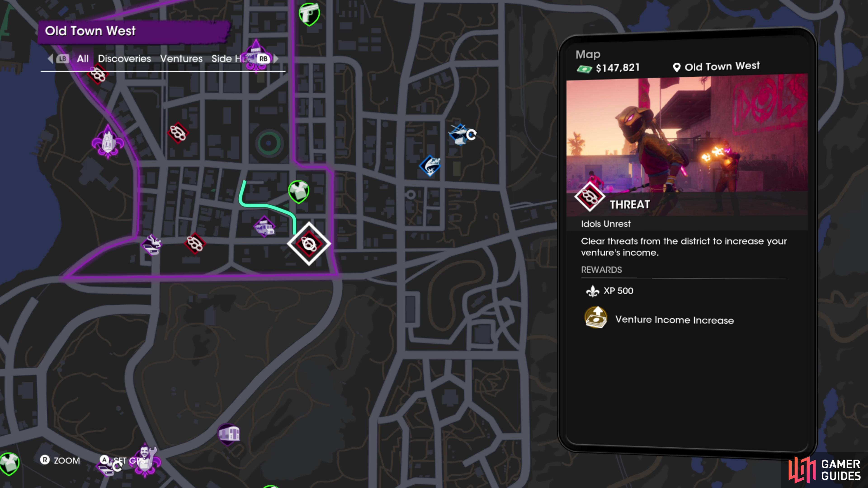This screenshot has height=488, width=868.
Task: Switch to the Discoveries filter tab
Action: pyautogui.click(x=124, y=59)
